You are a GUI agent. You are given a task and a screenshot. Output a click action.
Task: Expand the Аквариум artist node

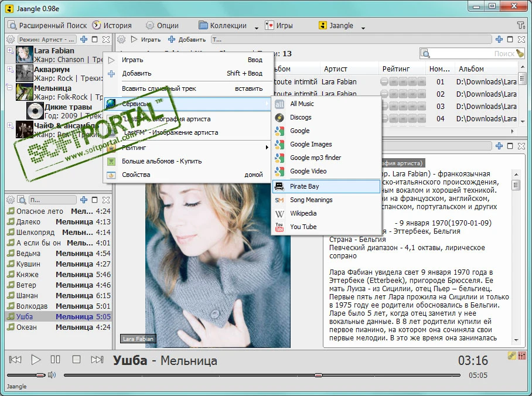click(x=10, y=69)
